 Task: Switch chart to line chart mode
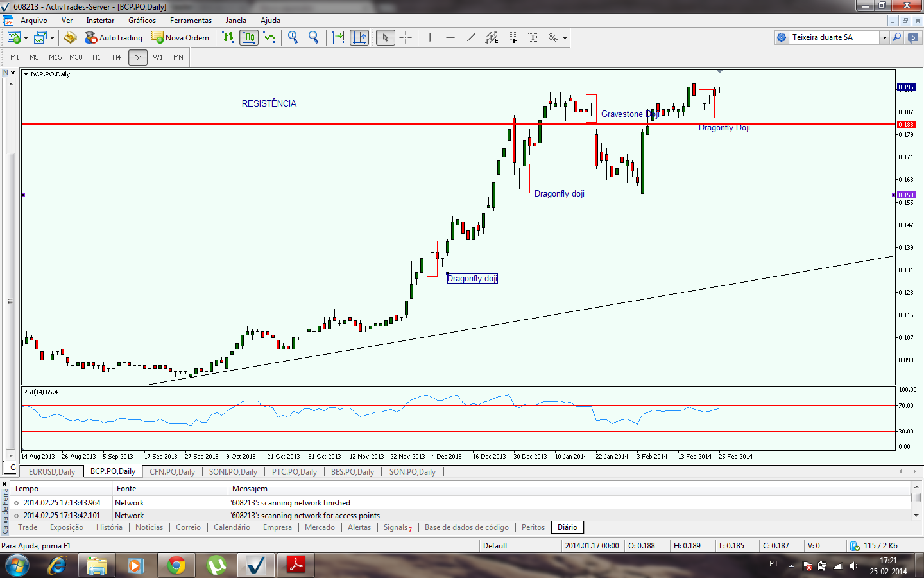tap(269, 38)
